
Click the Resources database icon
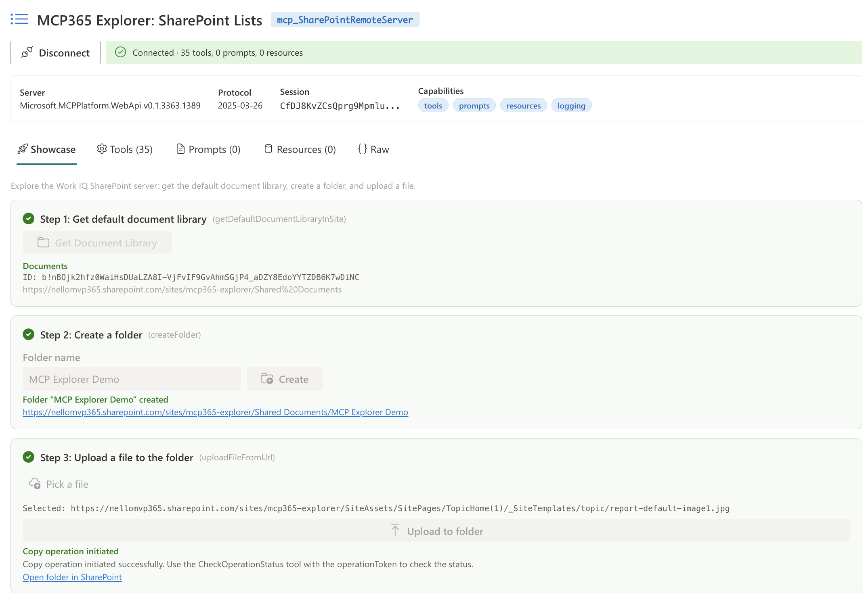coord(268,149)
